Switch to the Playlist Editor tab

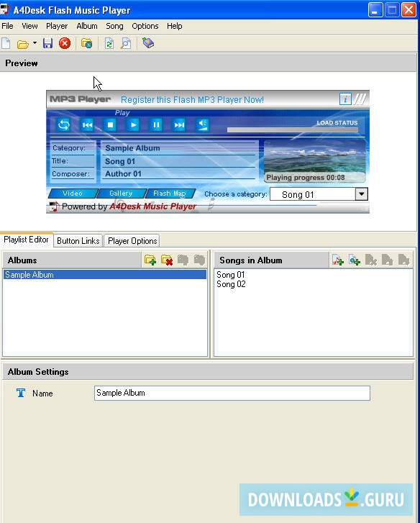pos(26,240)
